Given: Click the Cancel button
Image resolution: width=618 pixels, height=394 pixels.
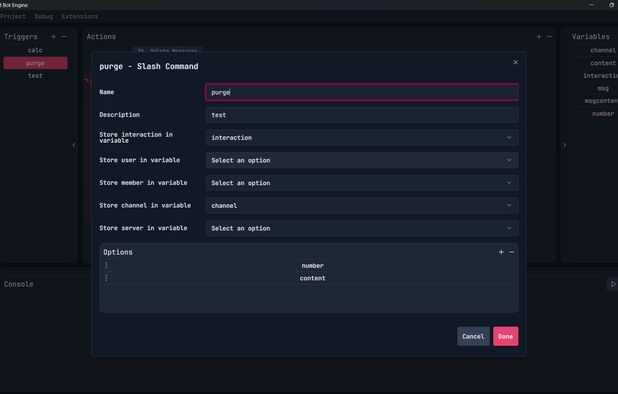Looking at the screenshot, I should coord(473,336).
